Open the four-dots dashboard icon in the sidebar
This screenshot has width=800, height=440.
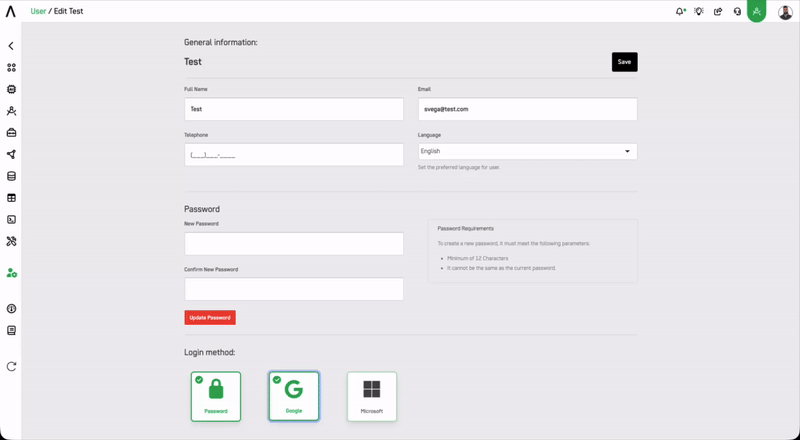11,67
